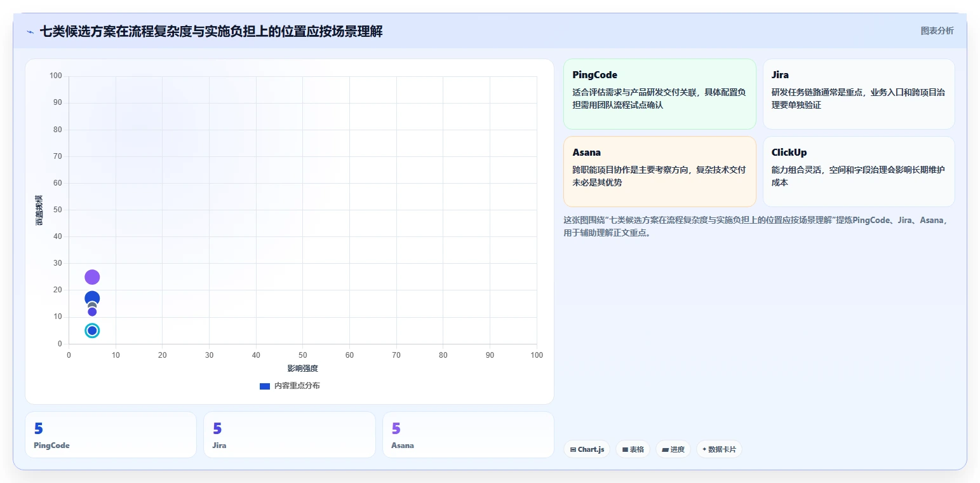Viewport: 980px width, 483px height.
Task: Open the ClickUp description card
Action: click(858, 172)
